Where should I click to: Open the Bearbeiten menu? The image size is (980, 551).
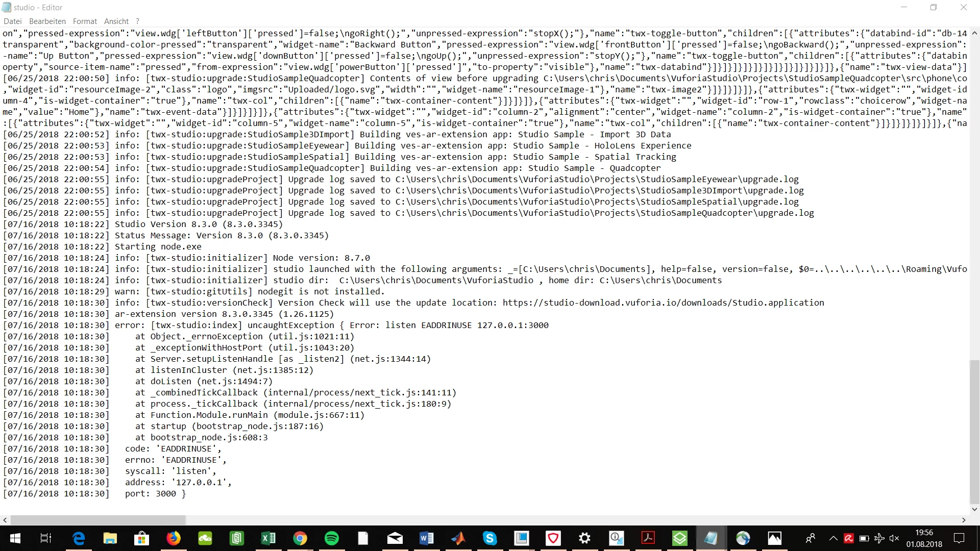pyautogui.click(x=47, y=21)
